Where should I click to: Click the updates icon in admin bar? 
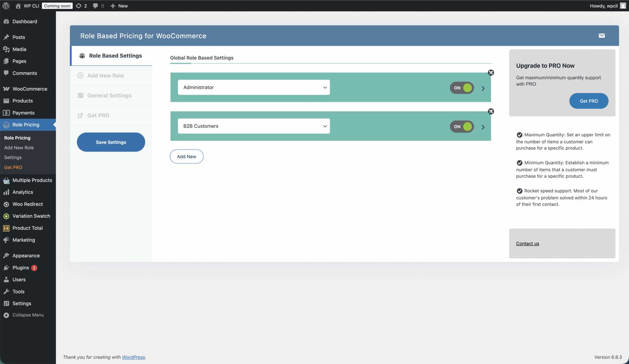(x=79, y=6)
